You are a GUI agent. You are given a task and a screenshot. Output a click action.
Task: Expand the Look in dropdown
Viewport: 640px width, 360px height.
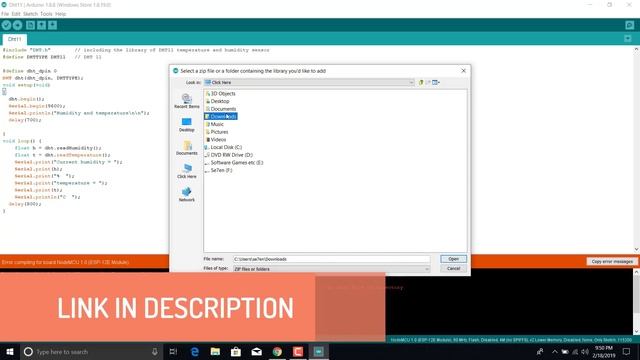coord(411,82)
